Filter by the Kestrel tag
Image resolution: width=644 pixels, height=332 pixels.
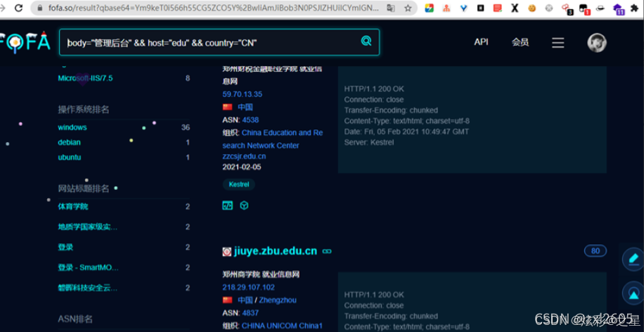click(x=239, y=184)
